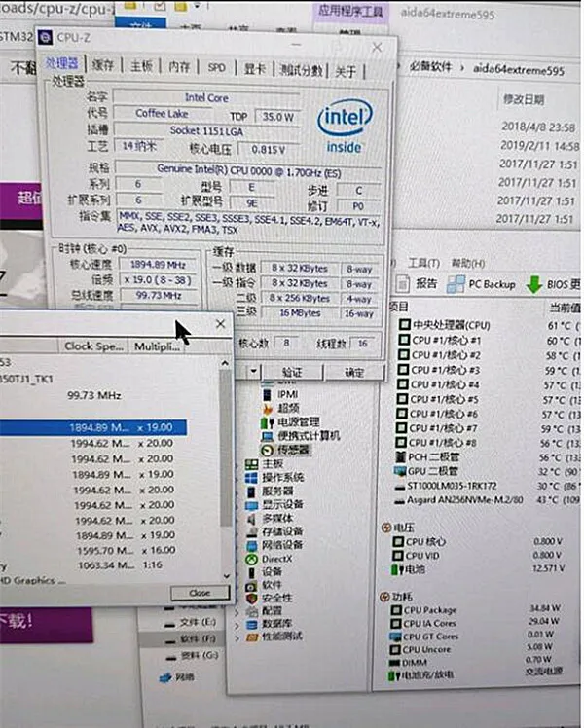Image resolution: width=584 pixels, height=728 pixels.
Task: Select the 软件 software icon in AIDA64
Action: coord(252,586)
